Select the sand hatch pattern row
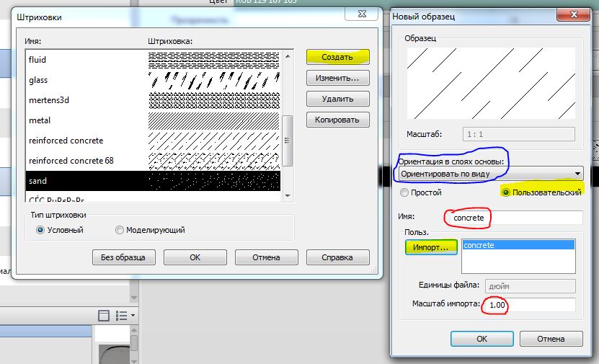This screenshot has height=364, width=599. pyautogui.click(x=153, y=181)
